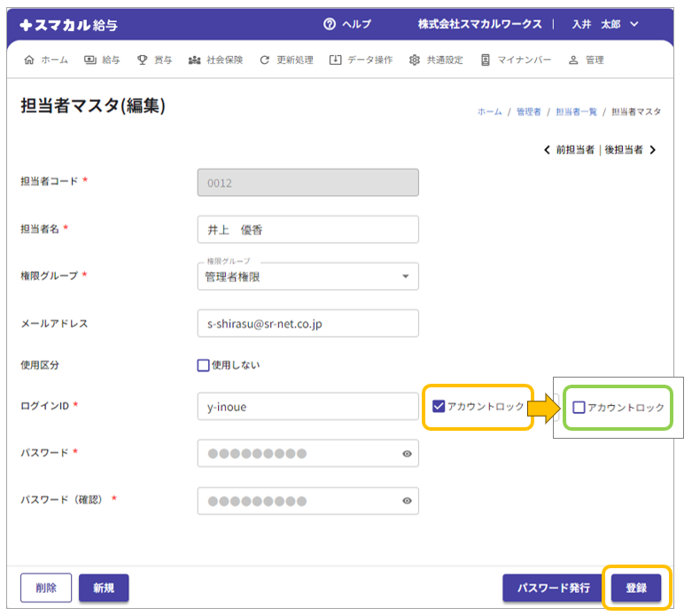Click the メールアドレス input field
692x616 pixels.
[x=307, y=324]
